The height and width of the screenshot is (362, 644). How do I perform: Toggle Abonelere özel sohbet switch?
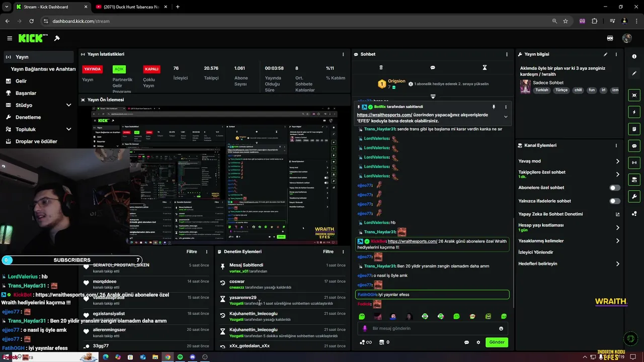point(615,188)
